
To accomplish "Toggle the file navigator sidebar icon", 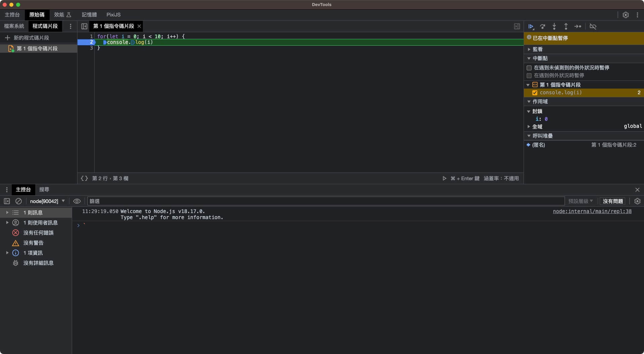I will (x=84, y=26).
